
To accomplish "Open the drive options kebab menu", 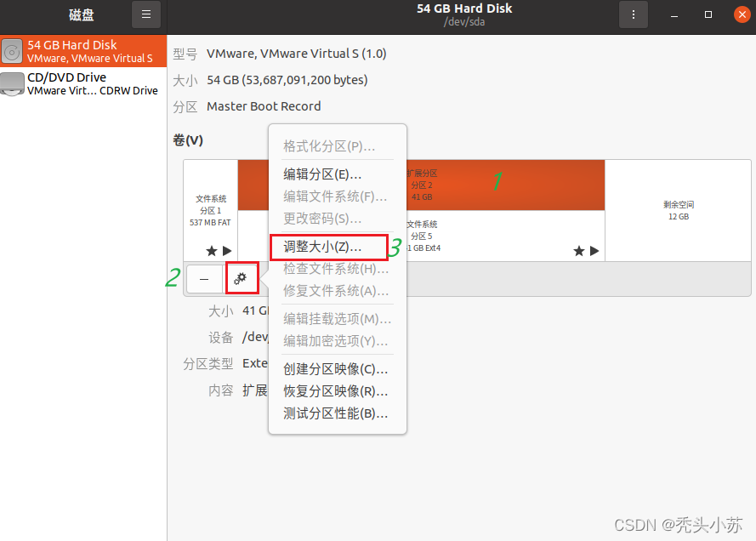I will point(633,14).
